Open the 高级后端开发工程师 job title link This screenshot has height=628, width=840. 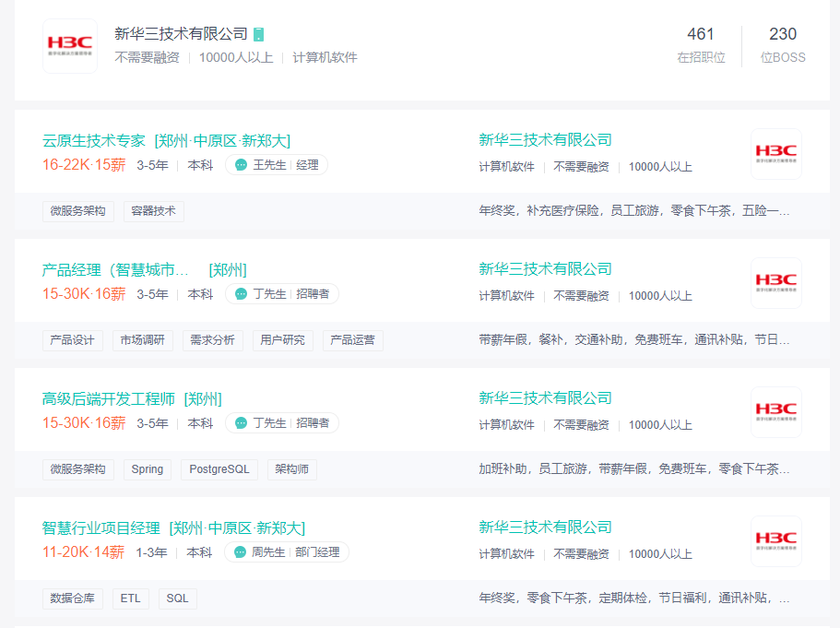[x=109, y=399]
